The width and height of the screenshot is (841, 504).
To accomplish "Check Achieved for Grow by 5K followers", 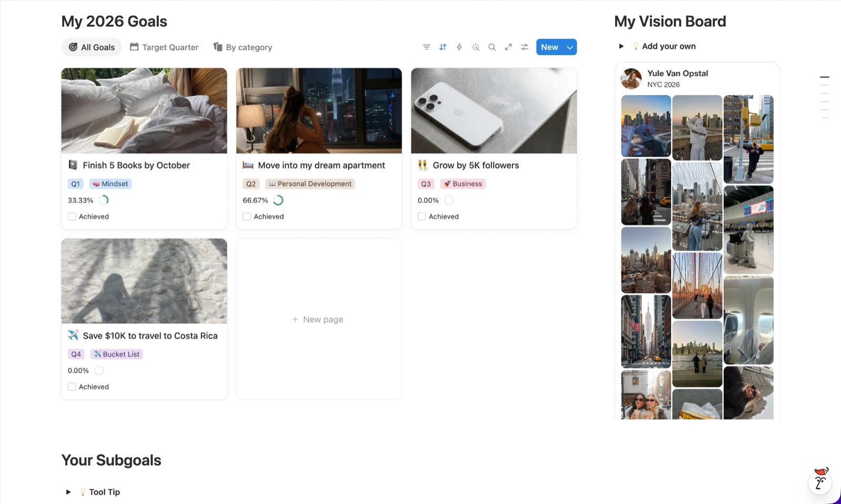I will pos(422,217).
